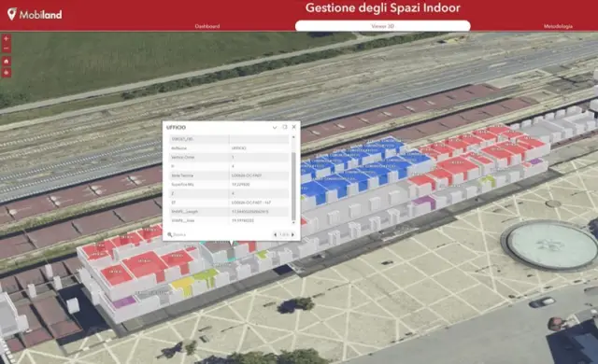Click the popup vertical scrollbar thumb
The image size is (598, 364).
pos(293,186)
